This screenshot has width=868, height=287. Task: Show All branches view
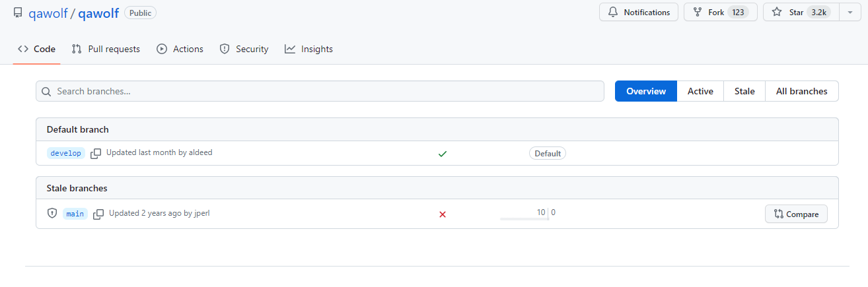click(x=801, y=91)
